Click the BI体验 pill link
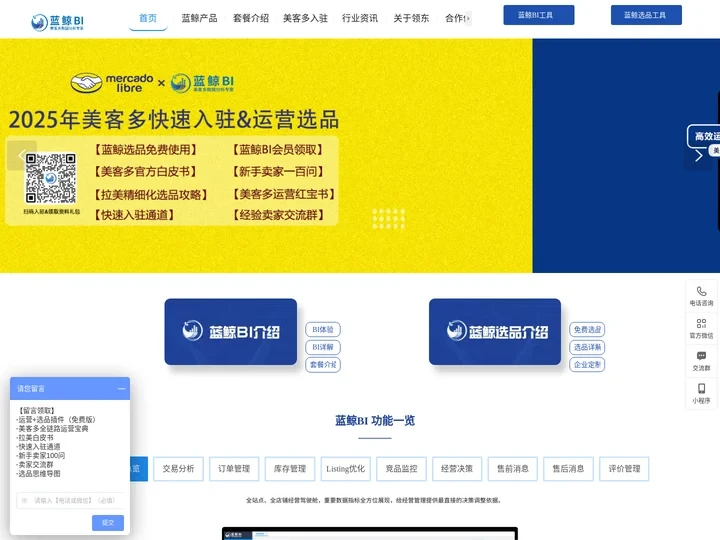Screen dimensions: 720x540 [323, 330]
